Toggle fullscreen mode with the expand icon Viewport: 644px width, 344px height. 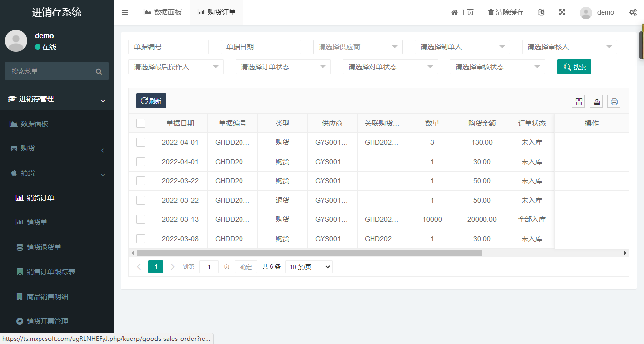coord(562,12)
